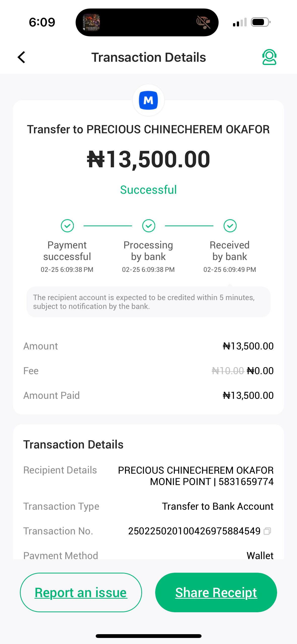Tap the battery icon in status bar
The height and width of the screenshot is (644, 297).
260,22
